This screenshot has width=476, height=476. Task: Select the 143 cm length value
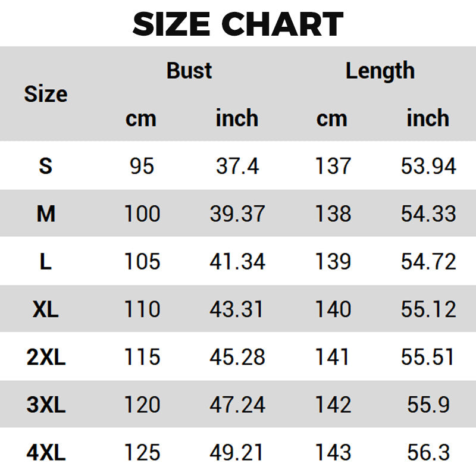[x=333, y=453]
